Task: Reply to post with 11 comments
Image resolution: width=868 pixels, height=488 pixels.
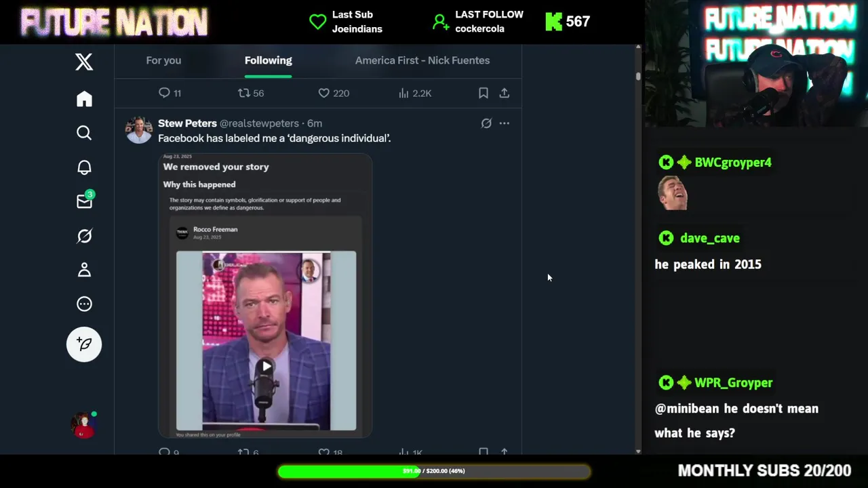Action: (x=170, y=93)
